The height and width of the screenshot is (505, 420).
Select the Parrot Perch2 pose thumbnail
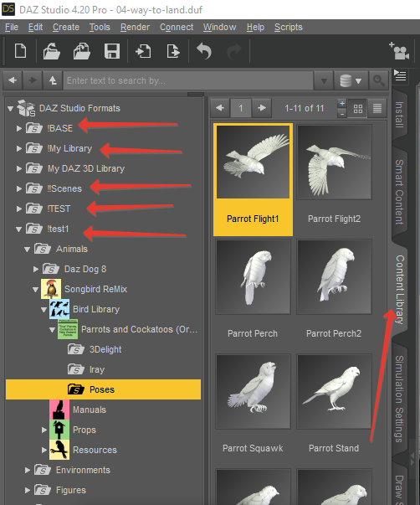pyautogui.click(x=334, y=289)
